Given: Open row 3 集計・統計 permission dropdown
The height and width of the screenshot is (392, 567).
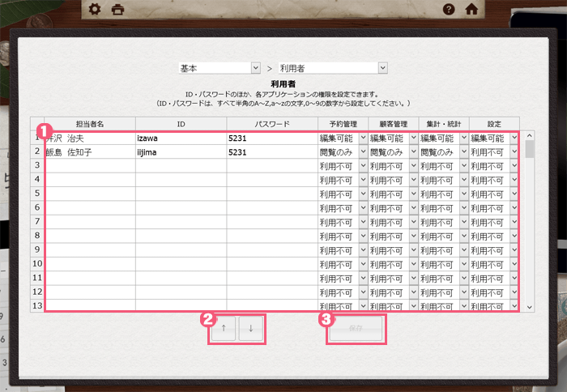Looking at the screenshot, I should [x=443, y=167].
